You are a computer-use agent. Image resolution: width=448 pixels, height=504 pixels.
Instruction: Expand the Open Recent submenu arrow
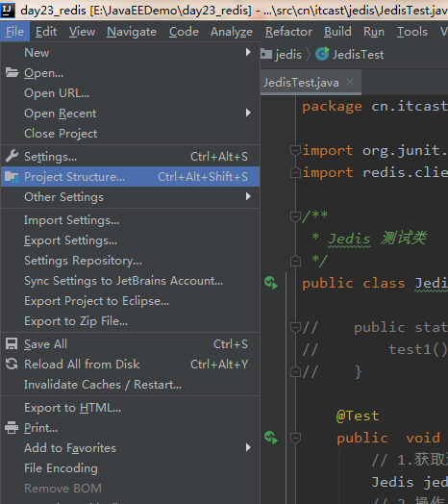pos(248,113)
